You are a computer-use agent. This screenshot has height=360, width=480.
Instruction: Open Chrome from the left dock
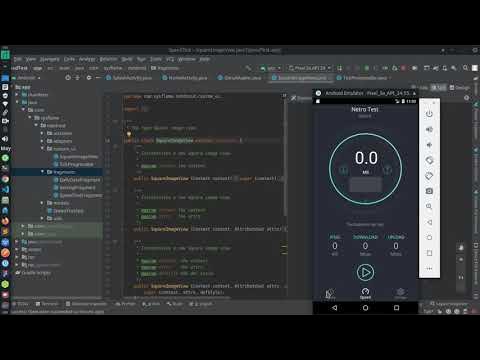pos(5,179)
